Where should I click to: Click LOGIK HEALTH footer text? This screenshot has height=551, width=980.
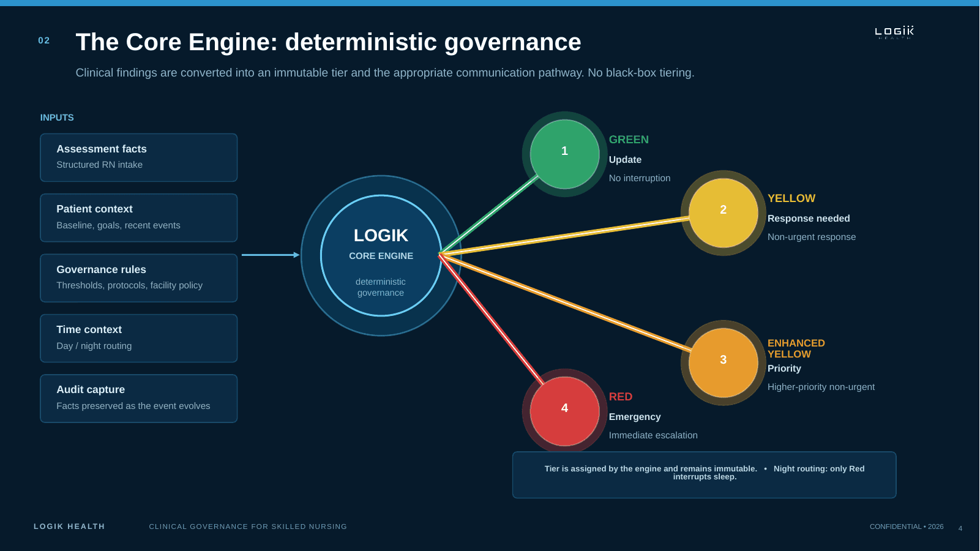pyautogui.click(x=69, y=527)
